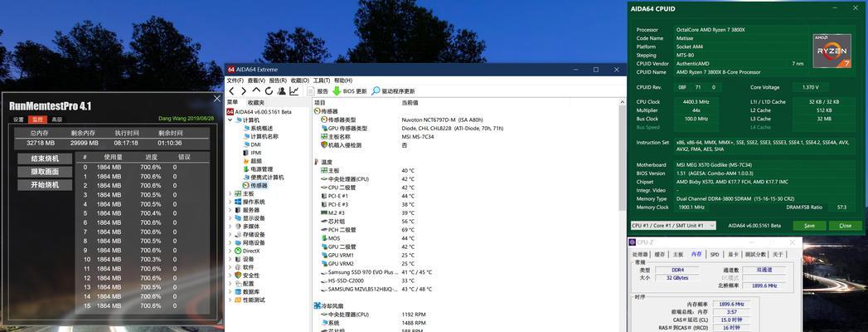This screenshot has height=332, width=868.
Task: Click Close button in AIDA64 CPUID
Action: [846, 226]
